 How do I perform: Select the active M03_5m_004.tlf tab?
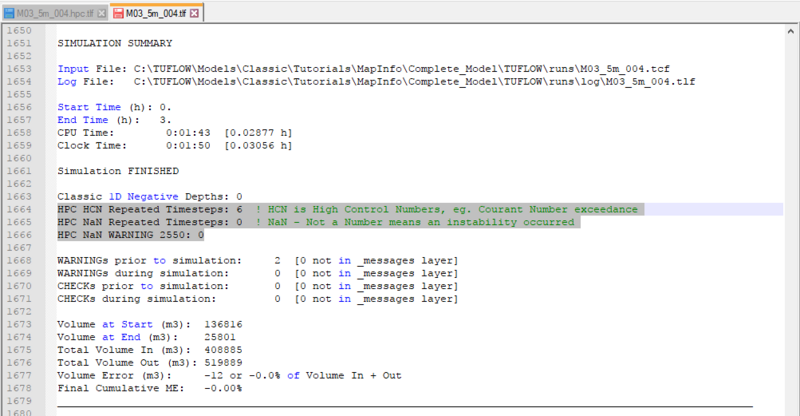(160, 12)
